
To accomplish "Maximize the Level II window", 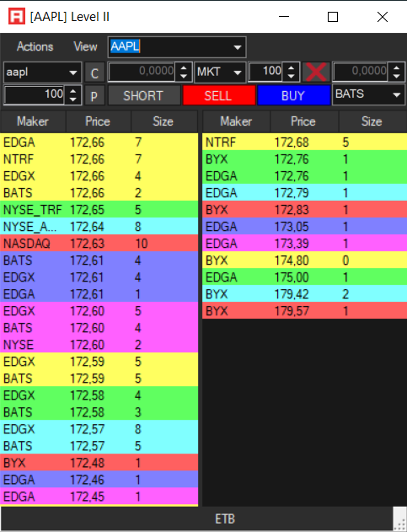I will (333, 17).
